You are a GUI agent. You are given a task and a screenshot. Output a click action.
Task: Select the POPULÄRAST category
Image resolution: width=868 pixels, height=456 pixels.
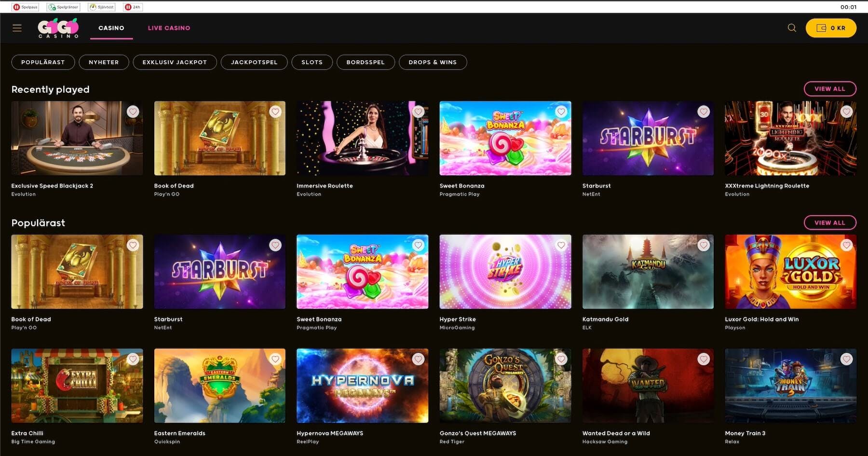(43, 62)
